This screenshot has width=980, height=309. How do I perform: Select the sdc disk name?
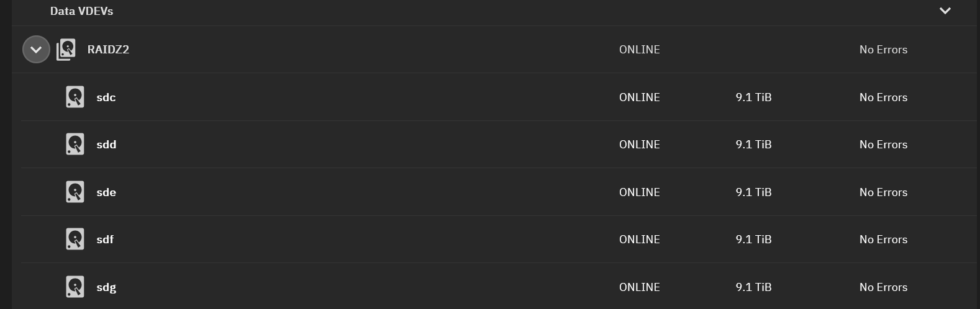point(106,97)
